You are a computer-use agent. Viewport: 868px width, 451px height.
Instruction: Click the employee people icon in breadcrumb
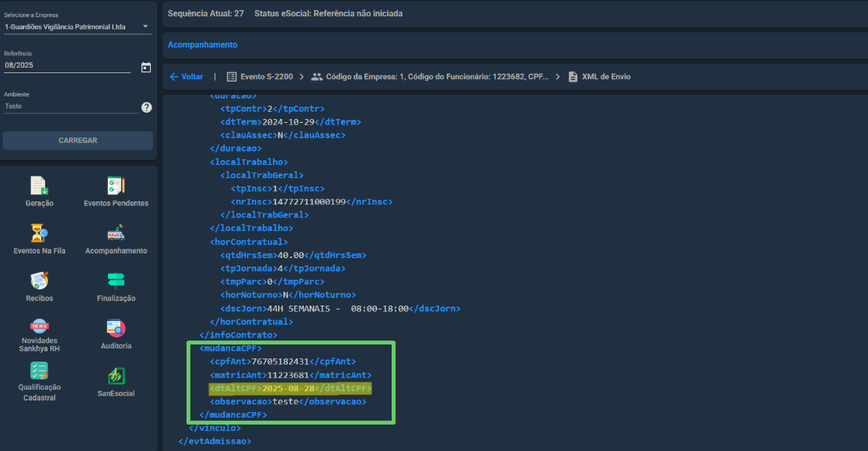(x=316, y=77)
